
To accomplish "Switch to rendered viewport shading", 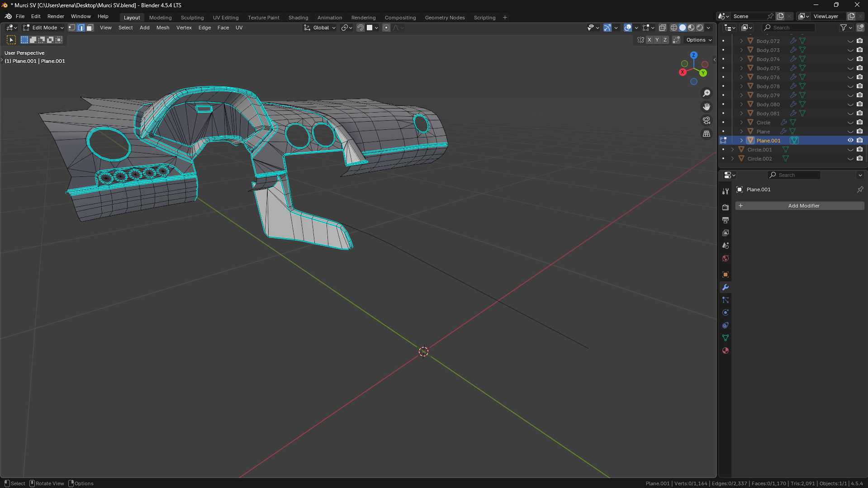I will click(700, 28).
